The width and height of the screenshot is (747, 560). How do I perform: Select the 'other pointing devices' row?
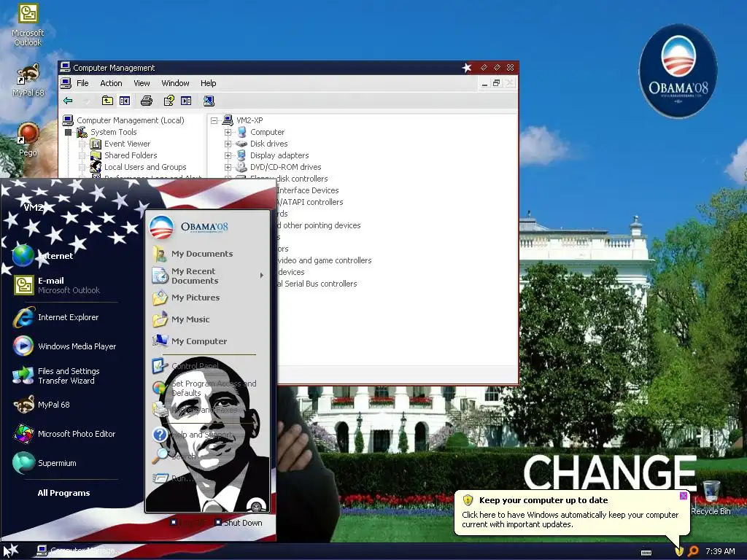319,225
